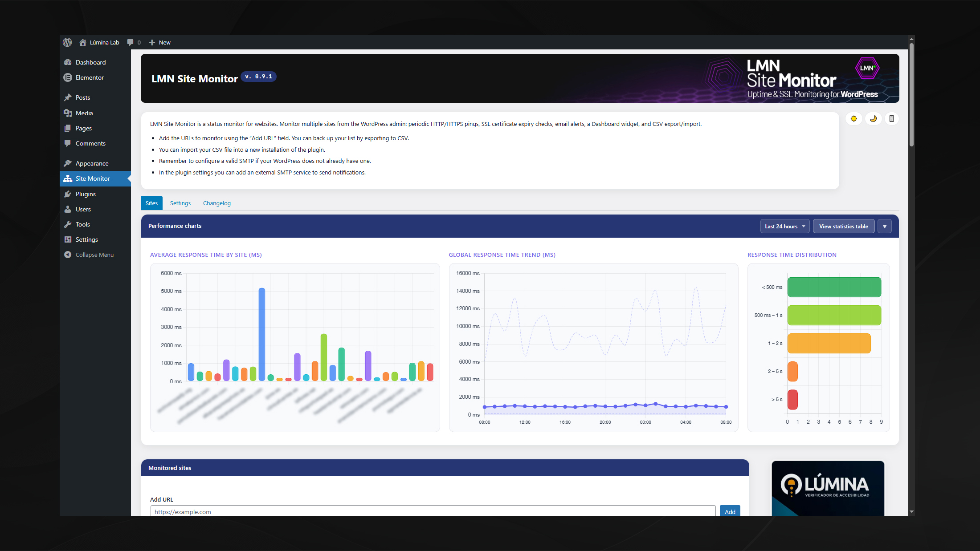
Task: Enable dark mode with moon toggle
Action: 873,119
